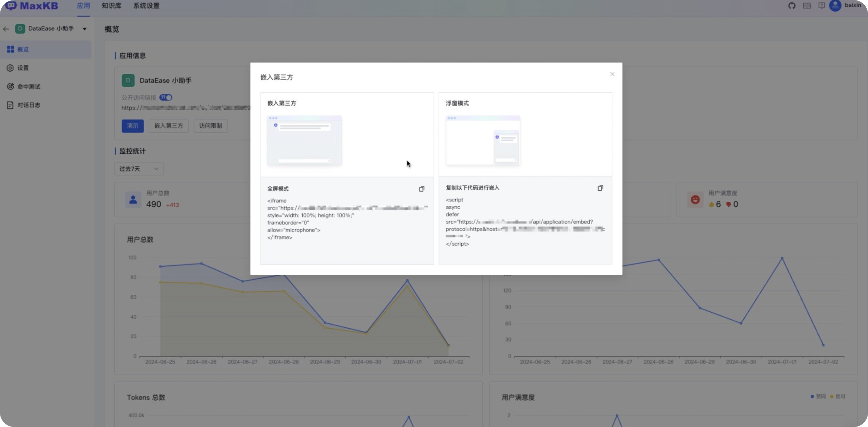Open the help question-mark icon
The width and height of the screenshot is (868, 427).
pyautogui.click(x=821, y=6)
